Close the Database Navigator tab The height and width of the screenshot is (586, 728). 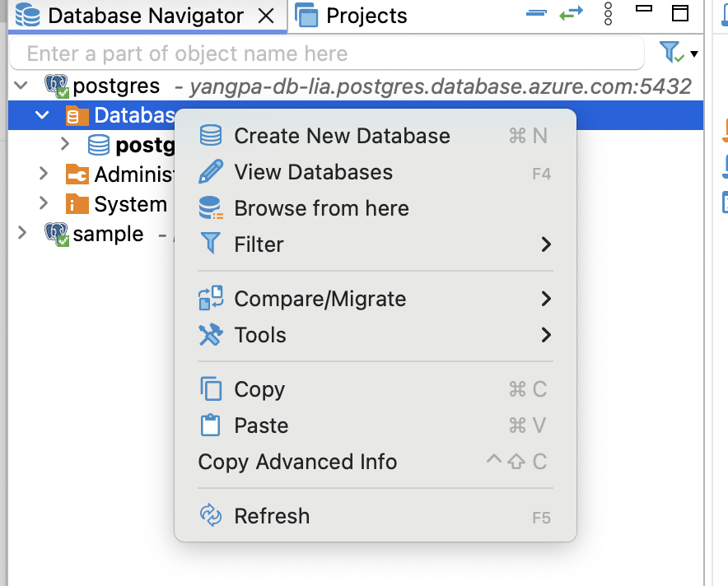tap(266, 16)
